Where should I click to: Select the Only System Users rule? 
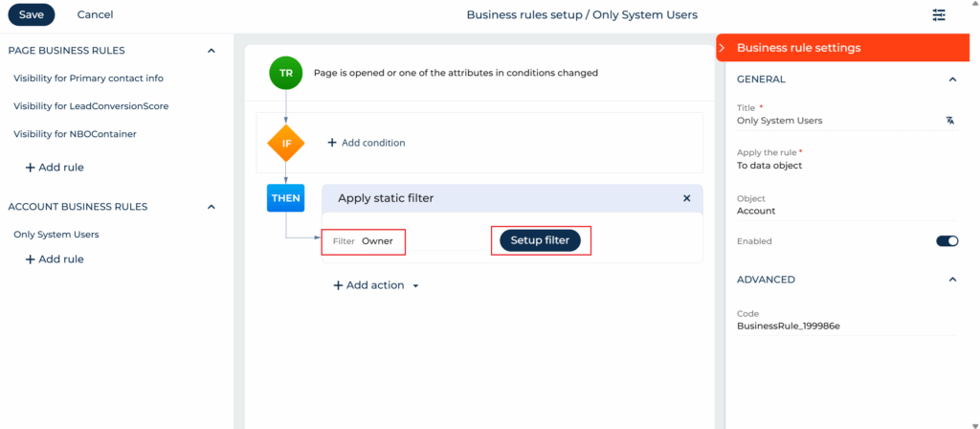tap(56, 235)
